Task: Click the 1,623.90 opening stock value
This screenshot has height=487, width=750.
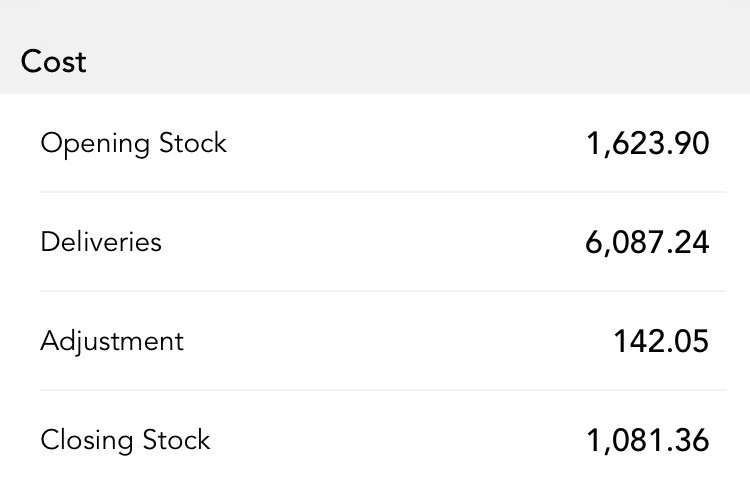Action: point(647,144)
